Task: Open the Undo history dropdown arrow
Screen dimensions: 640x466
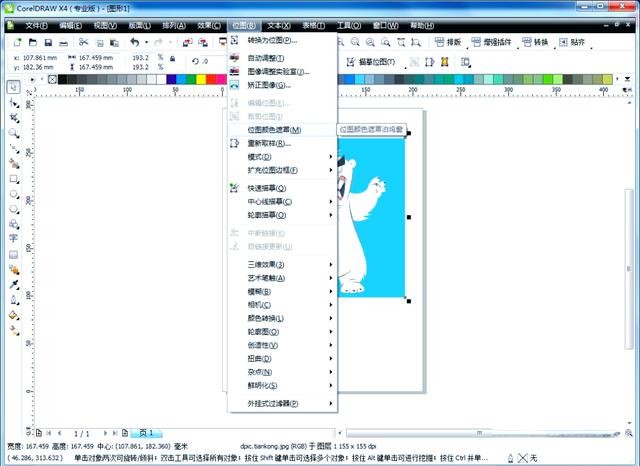Action: click(x=146, y=42)
